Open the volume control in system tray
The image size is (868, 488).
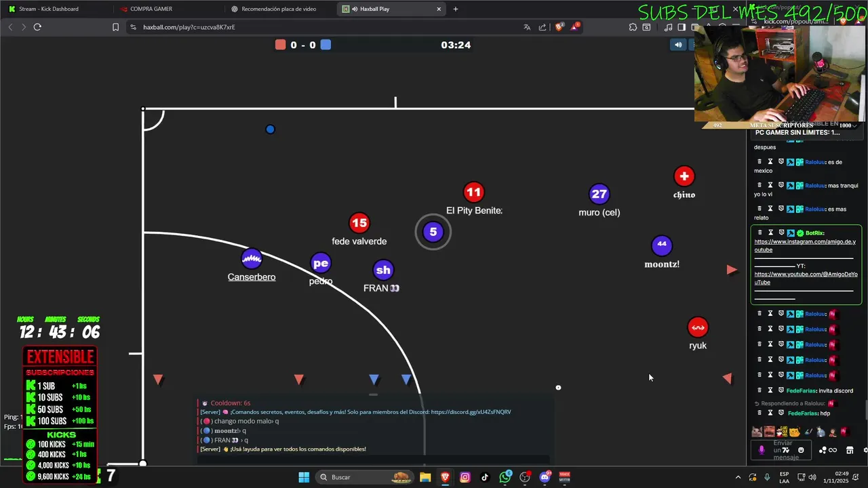click(812, 477)
